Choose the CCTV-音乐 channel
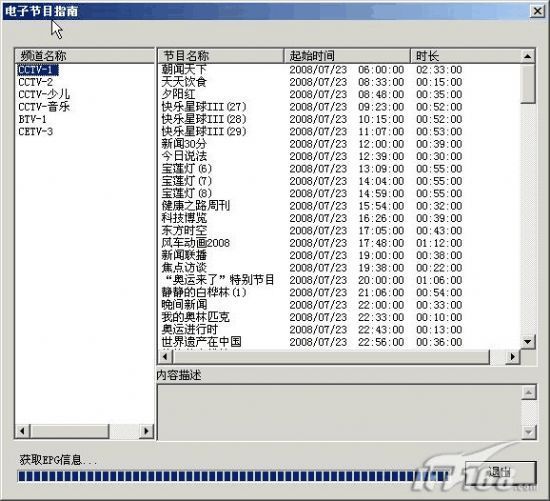This screenshot has width=550, height=501. (x=44, y=107)
